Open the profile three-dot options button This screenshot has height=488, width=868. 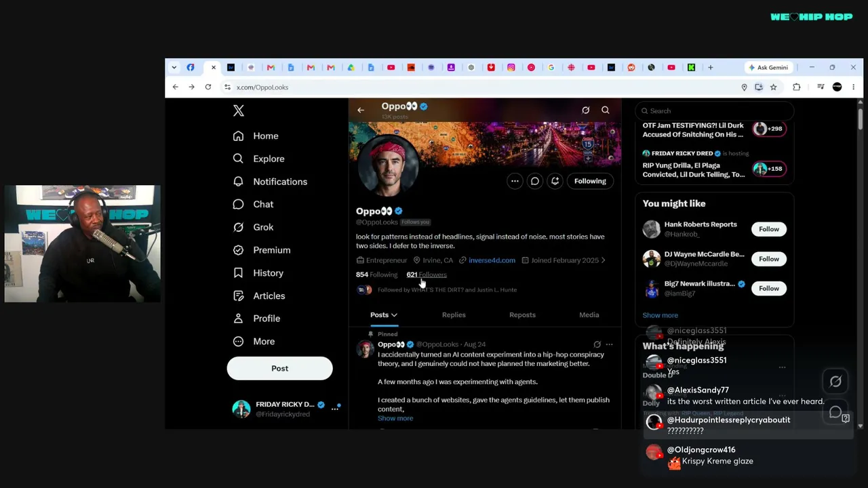coord(515,181)
